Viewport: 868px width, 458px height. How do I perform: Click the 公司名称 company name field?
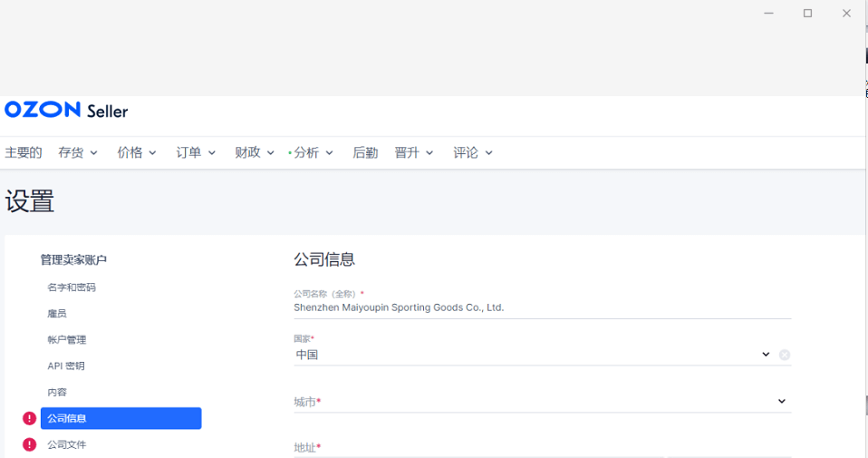[542, 307]
